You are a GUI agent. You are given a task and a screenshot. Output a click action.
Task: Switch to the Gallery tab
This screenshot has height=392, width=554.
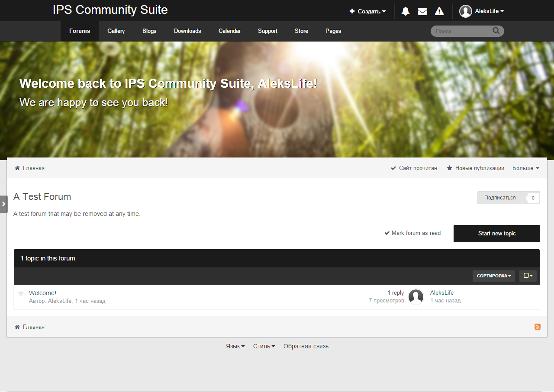point(116,31)
